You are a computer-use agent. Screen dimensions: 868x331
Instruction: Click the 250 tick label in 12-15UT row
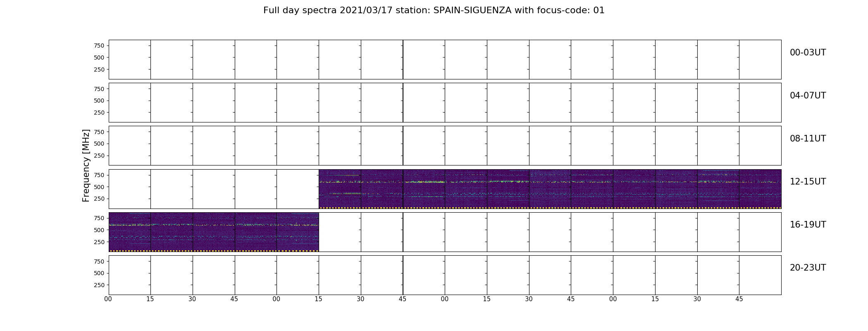pos(99,199)
